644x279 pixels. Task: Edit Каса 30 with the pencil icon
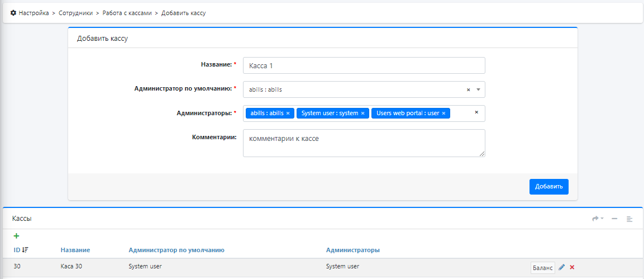click(562, 267)
